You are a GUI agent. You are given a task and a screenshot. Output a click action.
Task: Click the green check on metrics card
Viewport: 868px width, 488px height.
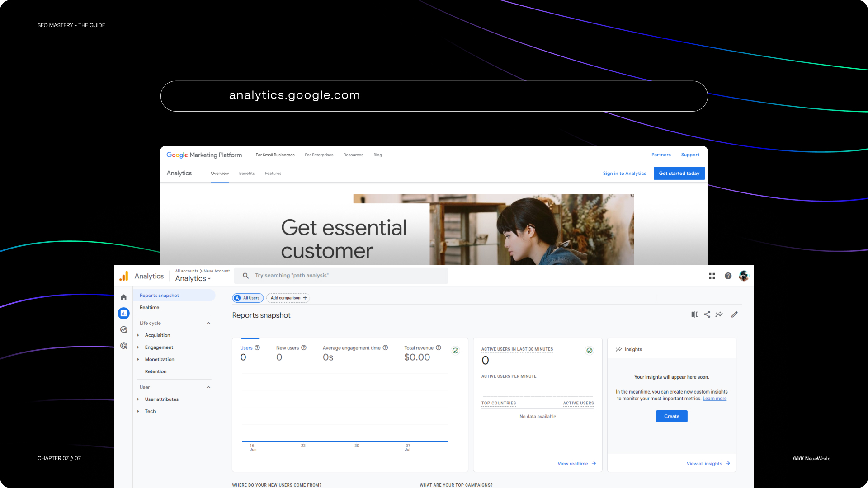click(456, 351)
